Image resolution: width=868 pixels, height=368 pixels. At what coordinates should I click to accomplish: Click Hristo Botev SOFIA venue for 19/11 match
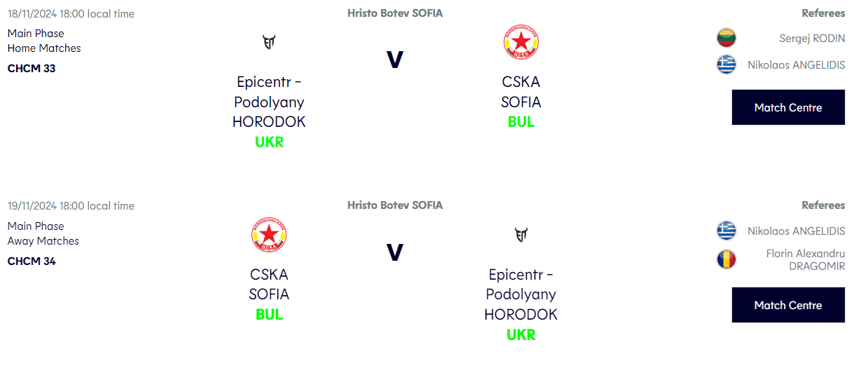395,205
